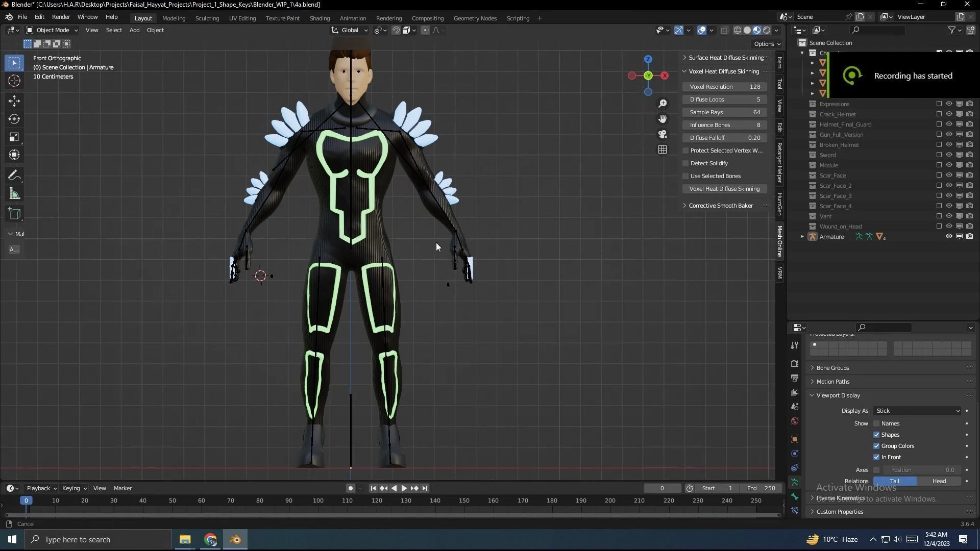The height and width of the screenshot is (551, 980).
Task: Open the World properties tab icon
Action: point(795,421)
